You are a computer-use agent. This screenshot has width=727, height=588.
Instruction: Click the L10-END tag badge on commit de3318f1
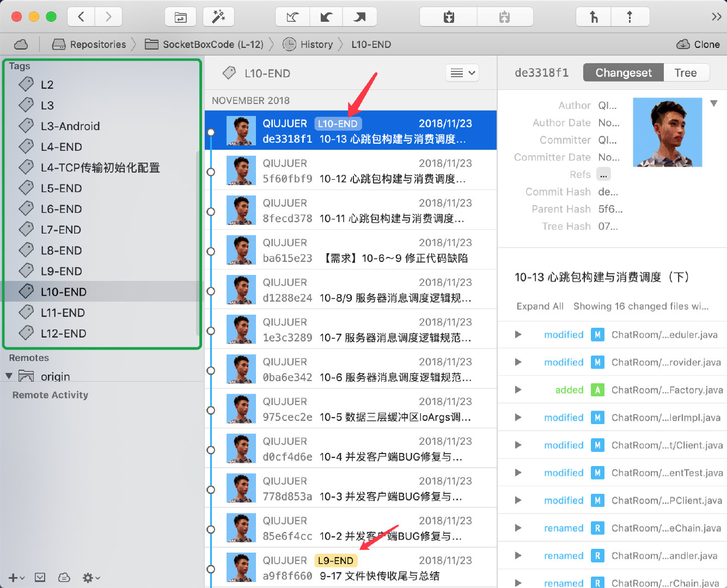pos(338,124)
